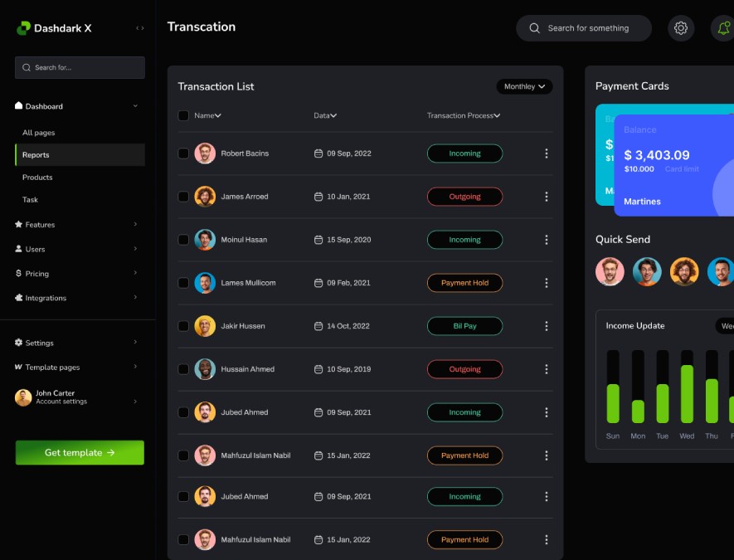
Task: Select the second Quick Send contact avatar
Action: (x=647, y=271)
